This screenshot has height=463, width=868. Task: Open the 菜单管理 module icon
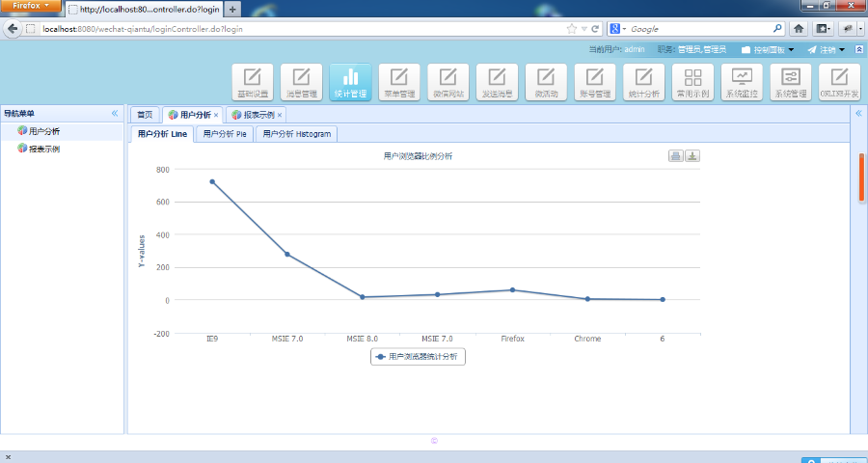pyautogui.click(x=399, y=82)
